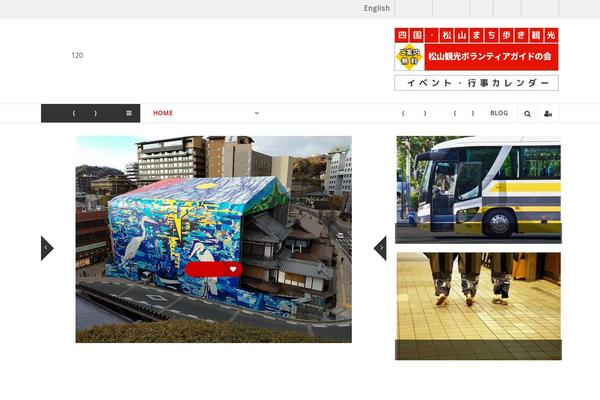
Task: Open the walking feet on tiles thumbnail
Action: (x=478, y=306)
